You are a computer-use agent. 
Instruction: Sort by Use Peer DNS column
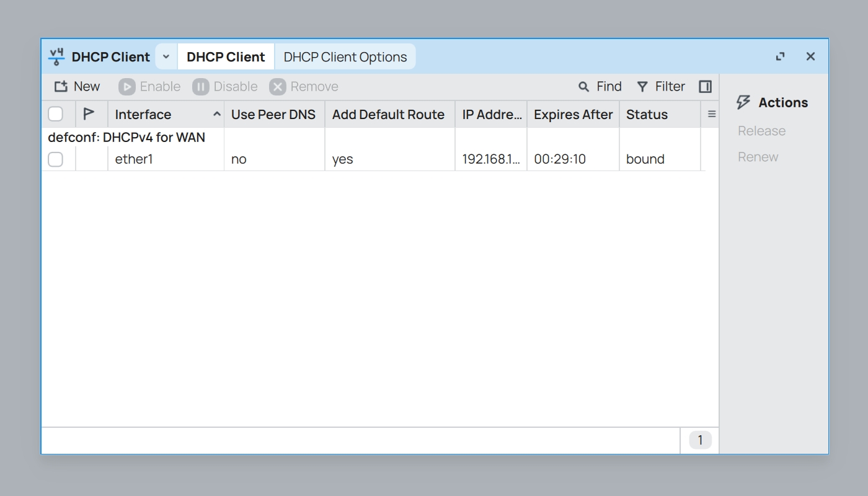coord(275,114)
